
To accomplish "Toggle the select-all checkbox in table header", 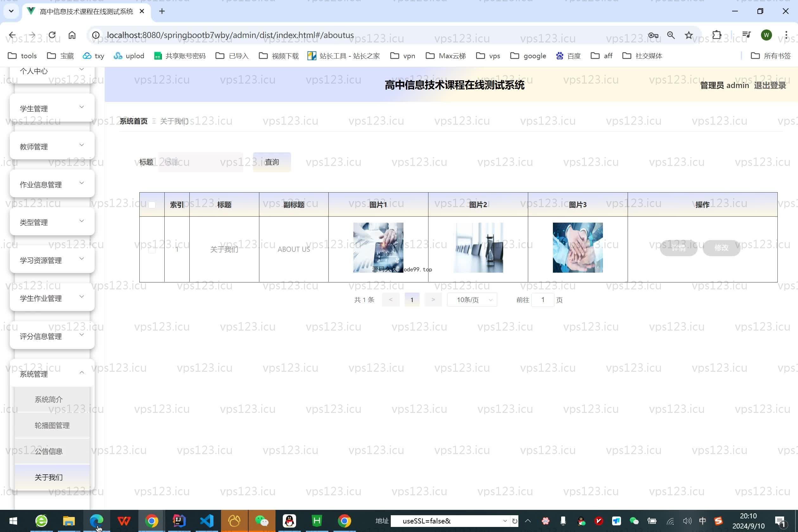I will [152, 205].
